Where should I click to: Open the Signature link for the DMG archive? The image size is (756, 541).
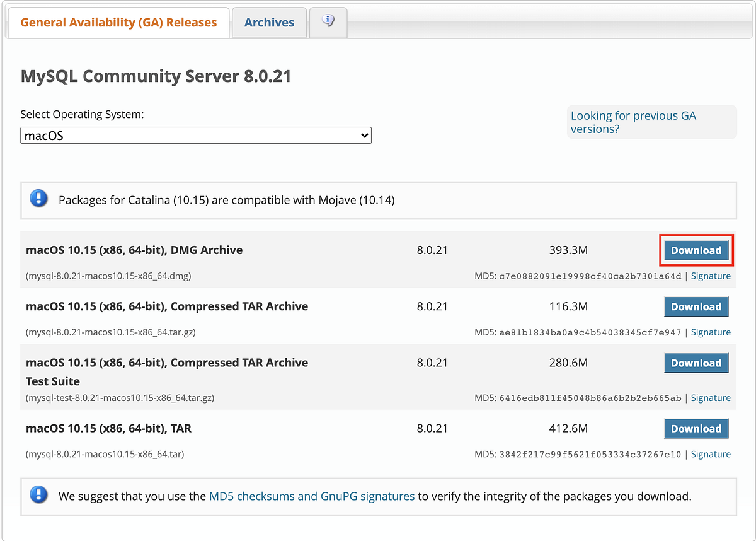point(711,276)
